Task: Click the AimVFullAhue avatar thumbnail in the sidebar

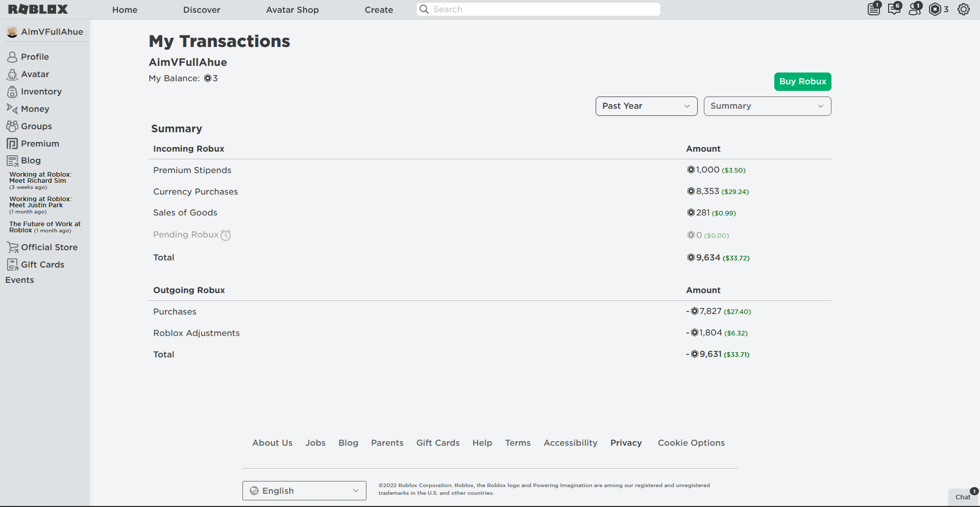Action: (12, 32)
